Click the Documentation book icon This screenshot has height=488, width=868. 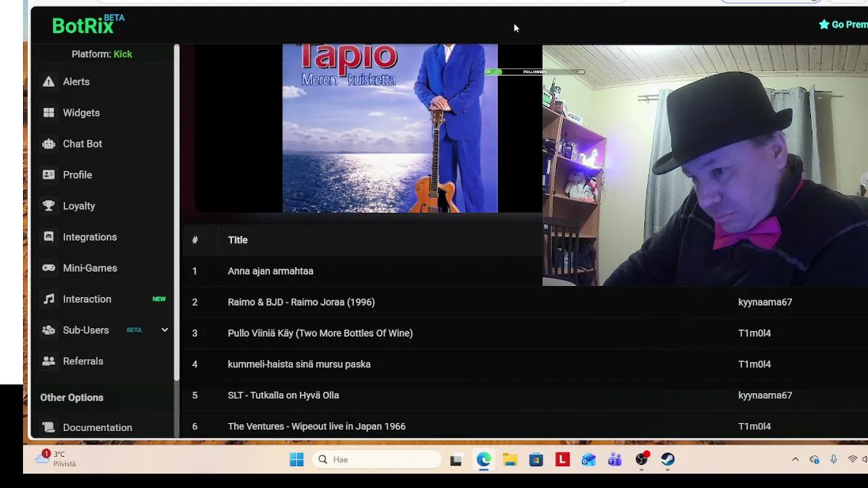[x=49, y=428]
